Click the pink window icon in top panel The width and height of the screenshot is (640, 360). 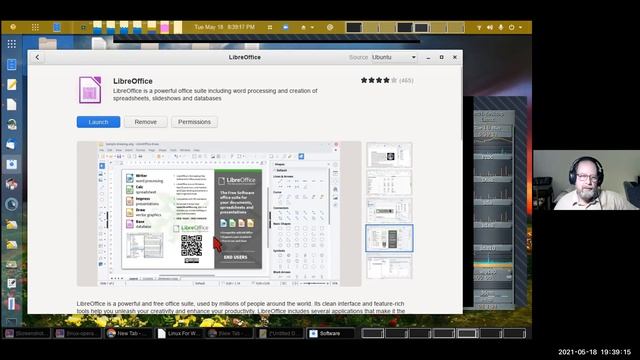tap(164, 27)
